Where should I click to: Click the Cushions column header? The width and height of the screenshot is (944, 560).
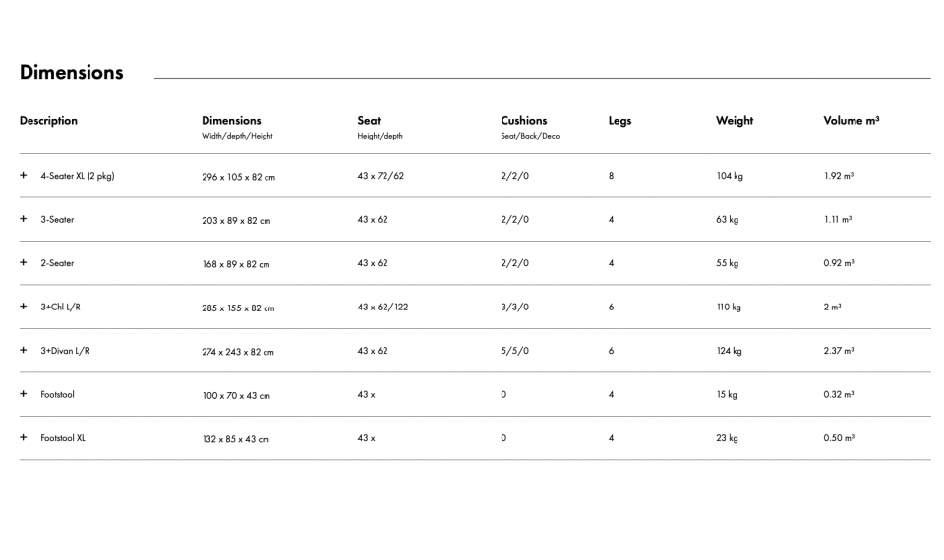click(x=523, y=121)
